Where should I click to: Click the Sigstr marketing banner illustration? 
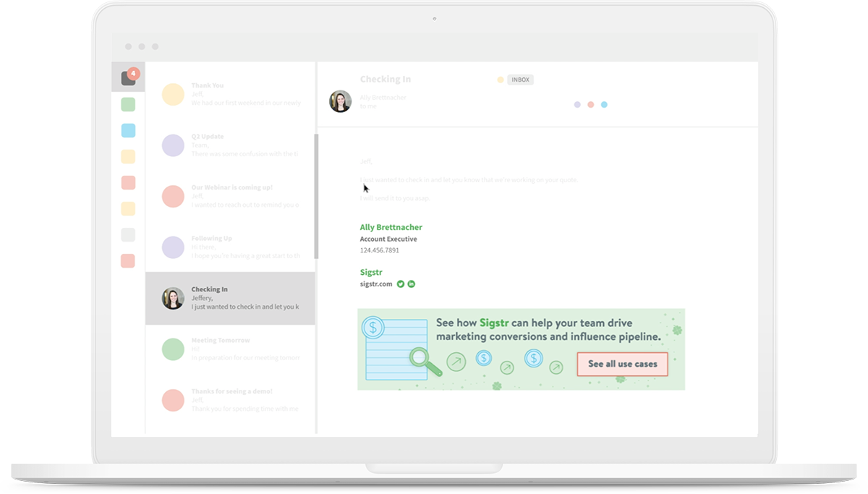pyautogui.click(x=521, y=349)
